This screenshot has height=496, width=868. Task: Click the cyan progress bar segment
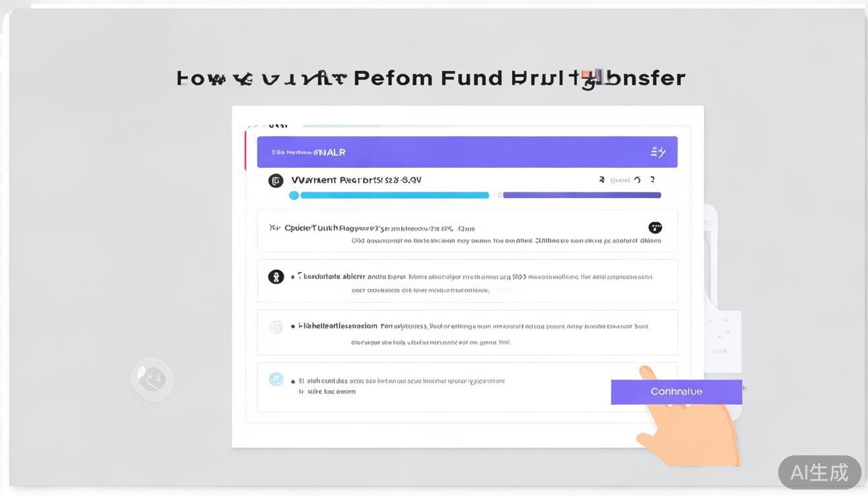point(395,195)
